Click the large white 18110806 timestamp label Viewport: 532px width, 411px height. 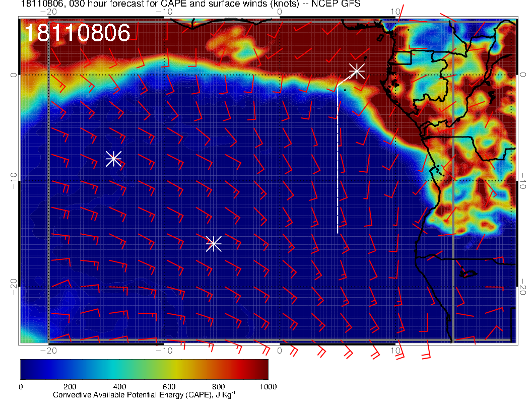coord(77,33)
